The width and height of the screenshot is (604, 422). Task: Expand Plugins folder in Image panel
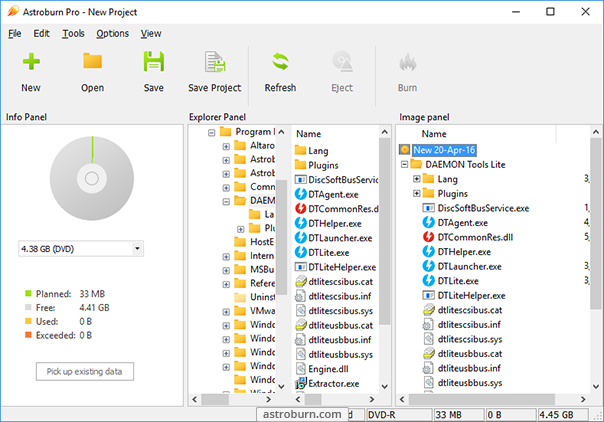pos(416,193)
